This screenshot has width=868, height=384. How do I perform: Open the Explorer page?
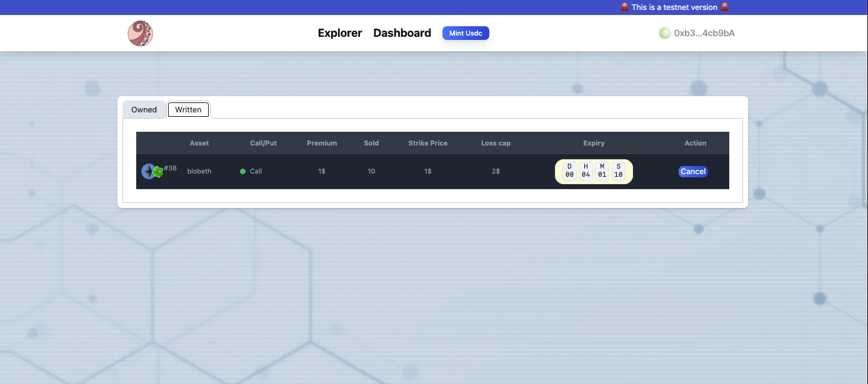tap(340, 33)
